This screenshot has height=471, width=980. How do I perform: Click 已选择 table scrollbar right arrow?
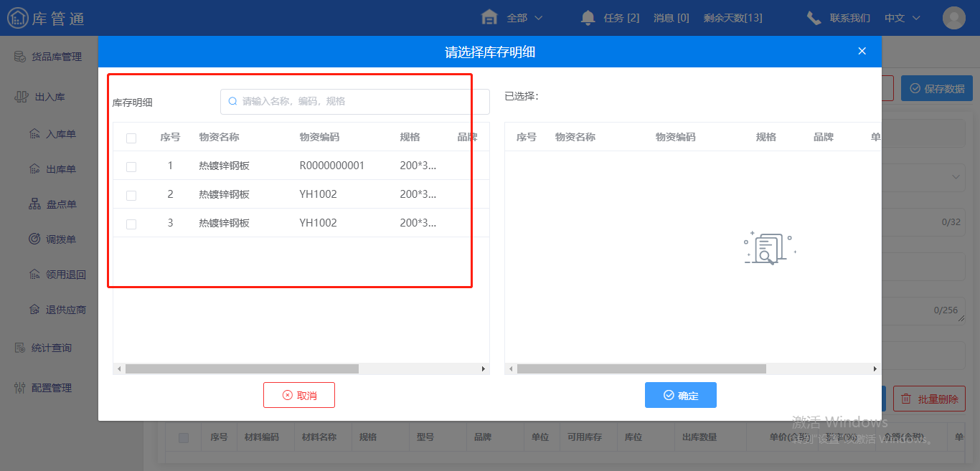[x=875, y=368]
